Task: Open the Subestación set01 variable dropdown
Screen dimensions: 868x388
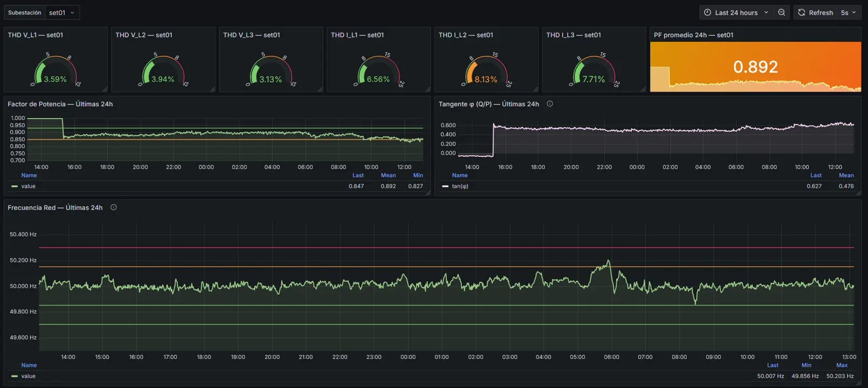Action: coord(62,12)
